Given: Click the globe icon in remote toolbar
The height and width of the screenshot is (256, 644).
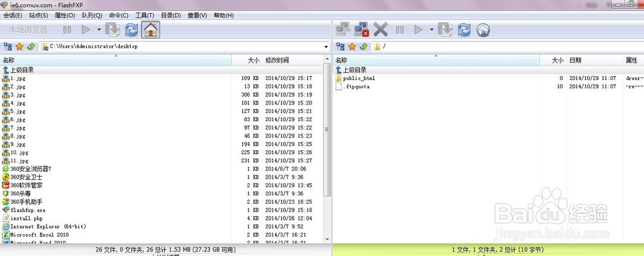Looking at the screenshot, I should point(483,30).
